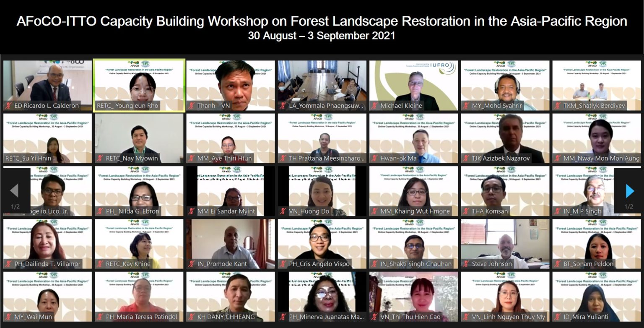Click the name label 'Michael Kleine'
Viewport: 644px width, 328px height.
pyautogui.click(x=401, y=106)
